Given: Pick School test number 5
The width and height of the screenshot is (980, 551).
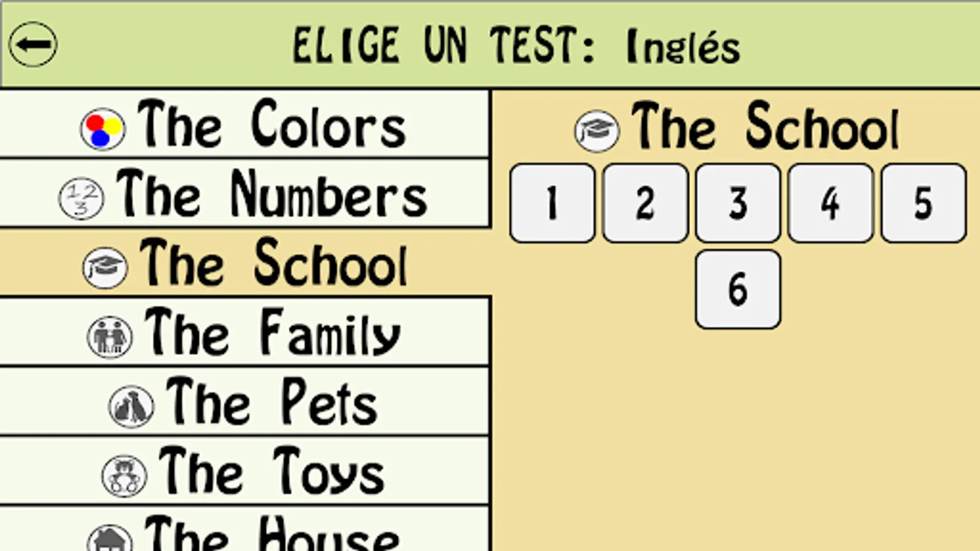Looking at the screenshot, I should (x=924, y=203).
